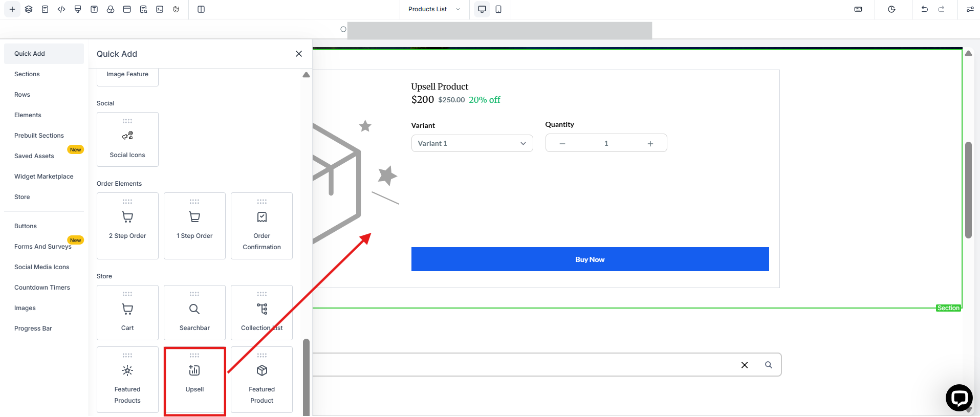Expand the Products List page dropdown
Screen dimensions: 980x417
coord(434,9)
